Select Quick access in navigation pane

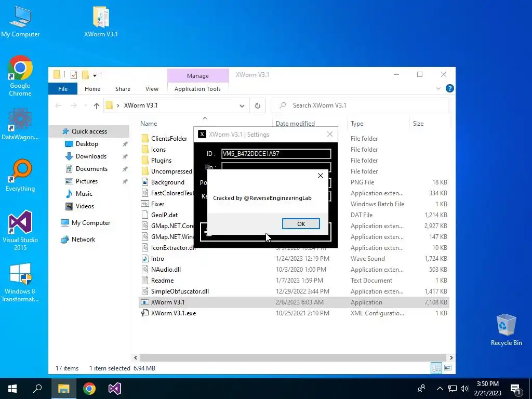click(x=89, y=131)
